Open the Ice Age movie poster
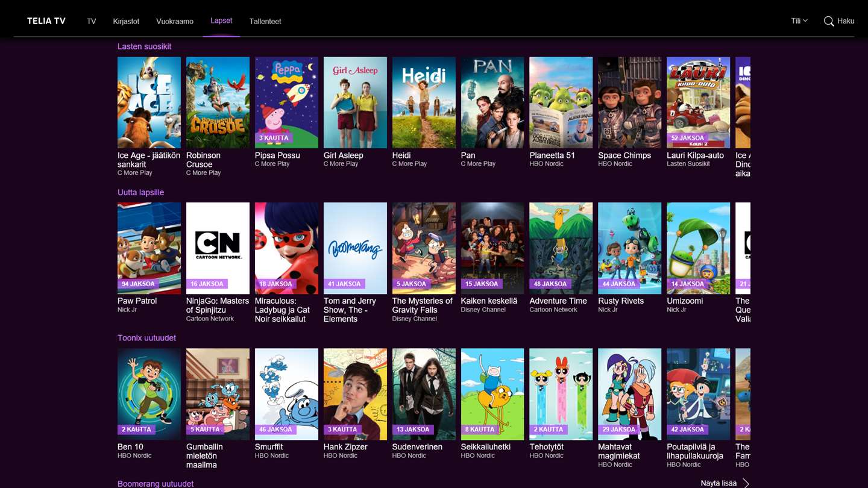Screen dimensions: 868x488 click(149, 102)
